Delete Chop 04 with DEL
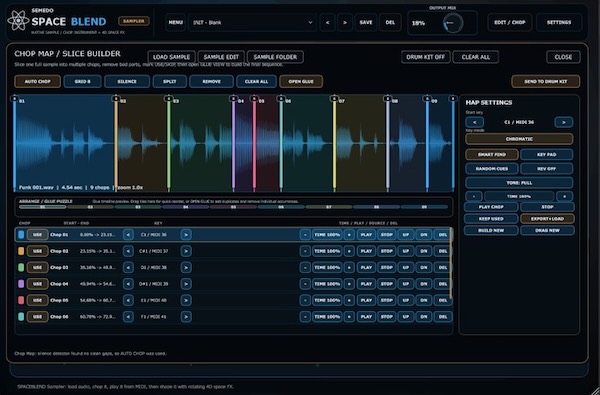Viewport: 600px width, 395px height. (443, 284)
